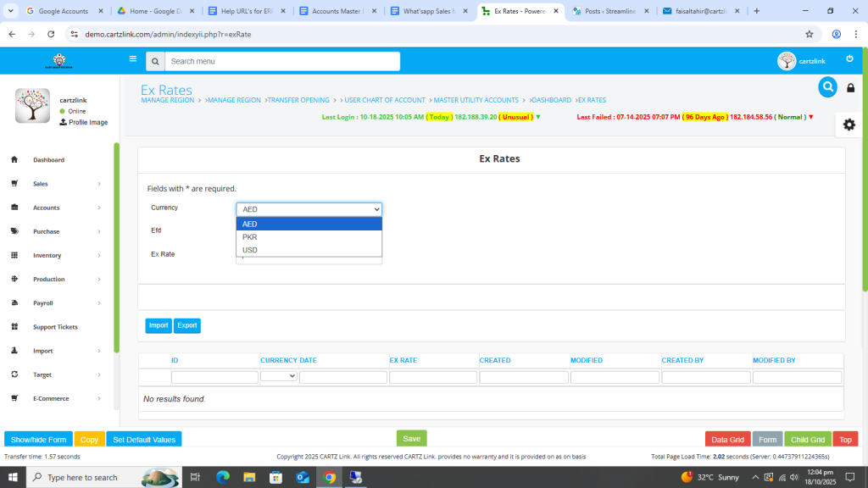
Task: Click the power logout icon
Action: 849,59
